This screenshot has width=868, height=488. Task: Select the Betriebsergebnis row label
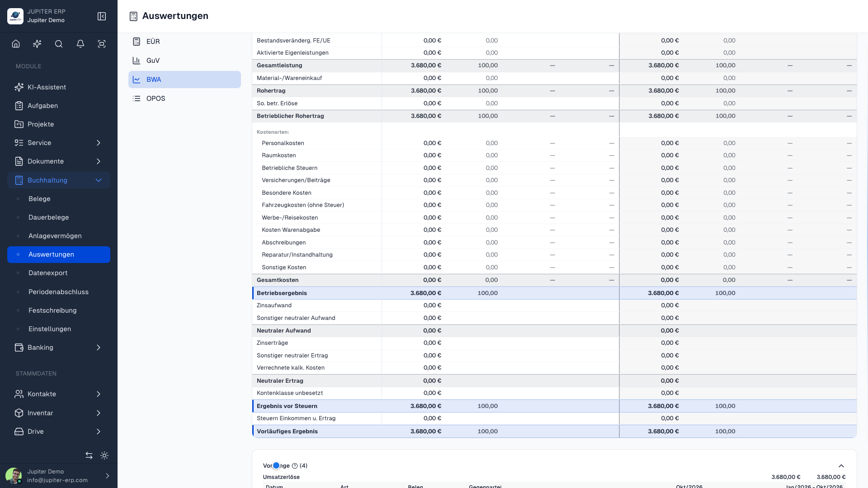coord(282,293)
